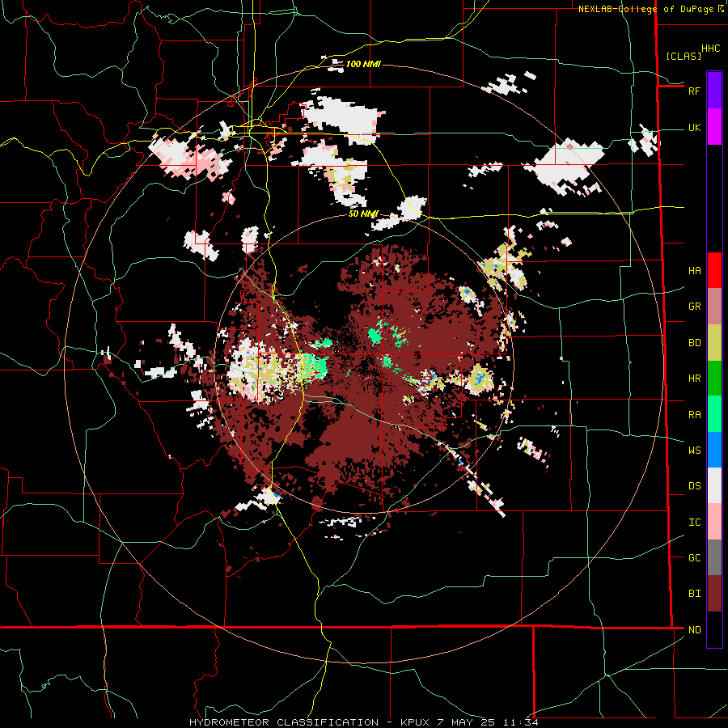Image resolution: width=728 pixels, height=728 pixels.
Task: Click the RF legend label
Action: pos(694,91)
